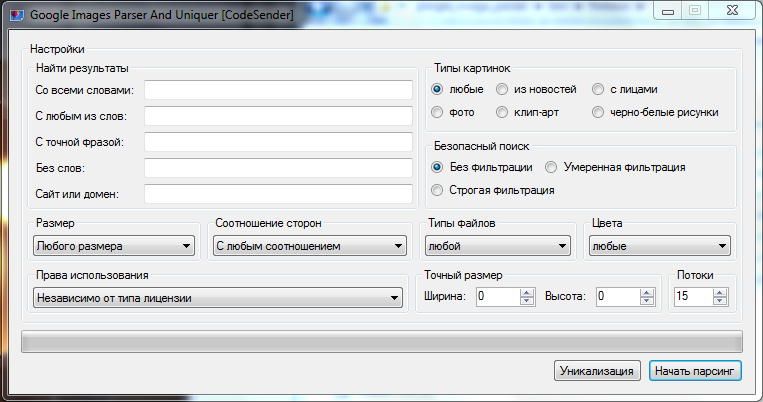
Task: Select the "любые" image type radio
Action: [437, 89]
